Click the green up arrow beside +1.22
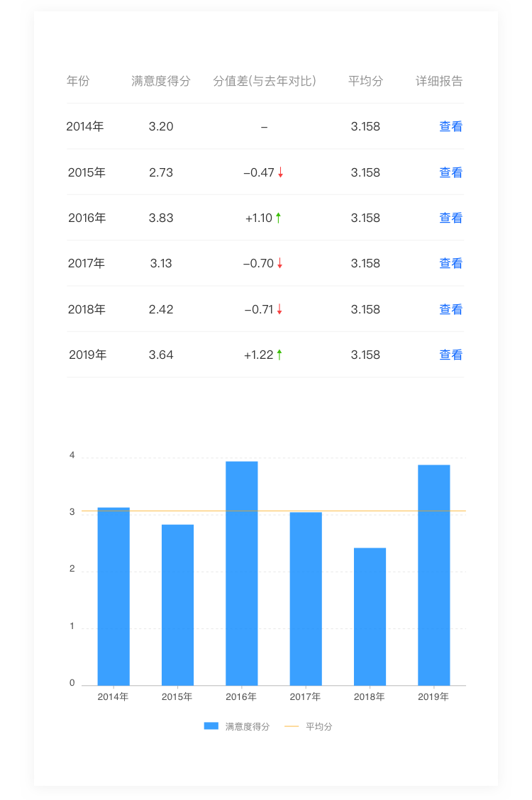 (x=279, y=355)
